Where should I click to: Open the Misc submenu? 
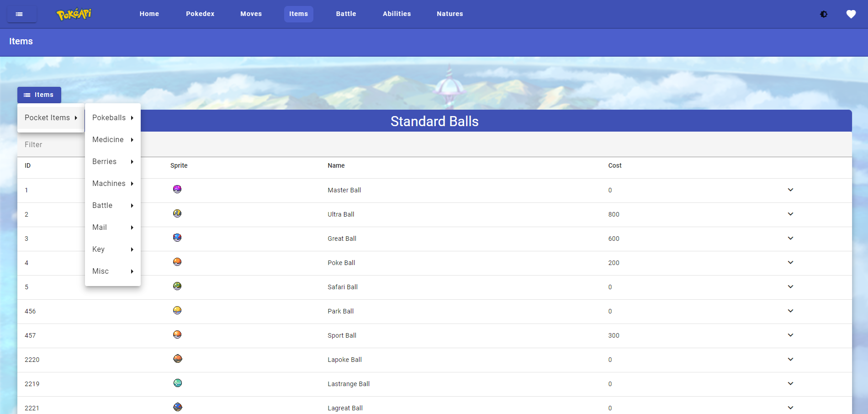pos(113,271)
